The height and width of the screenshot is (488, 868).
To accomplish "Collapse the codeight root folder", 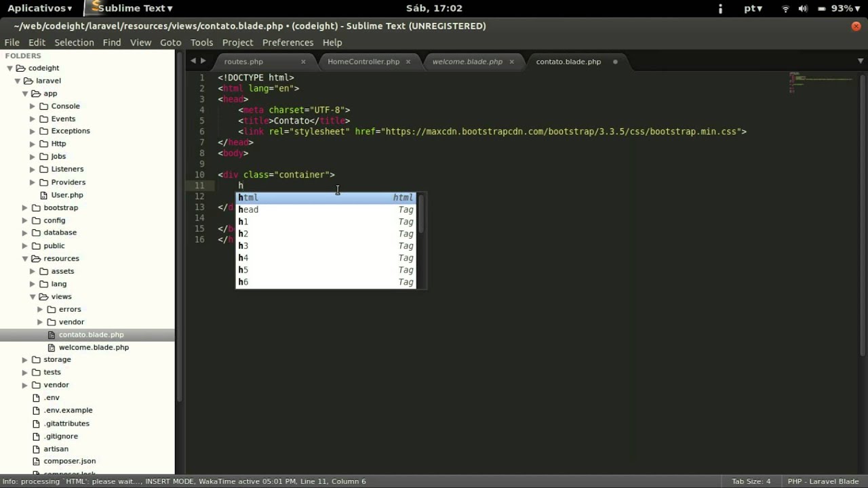I will (x=9, y=68).
